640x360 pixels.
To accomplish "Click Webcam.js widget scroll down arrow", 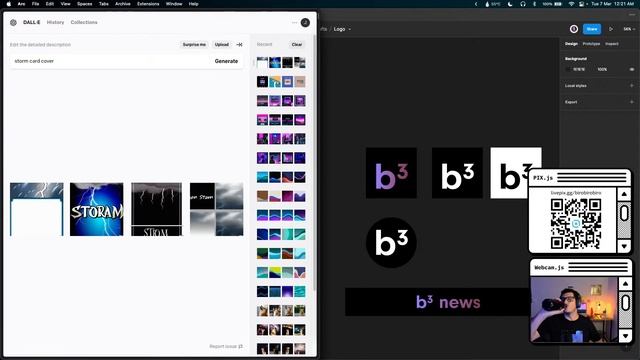I will (x=625, y=336).
